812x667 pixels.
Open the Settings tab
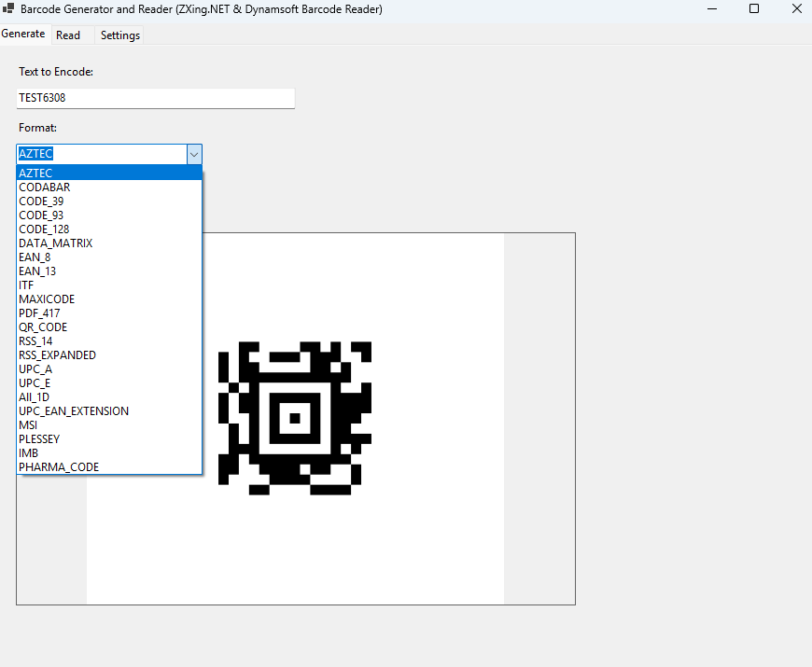119,35
